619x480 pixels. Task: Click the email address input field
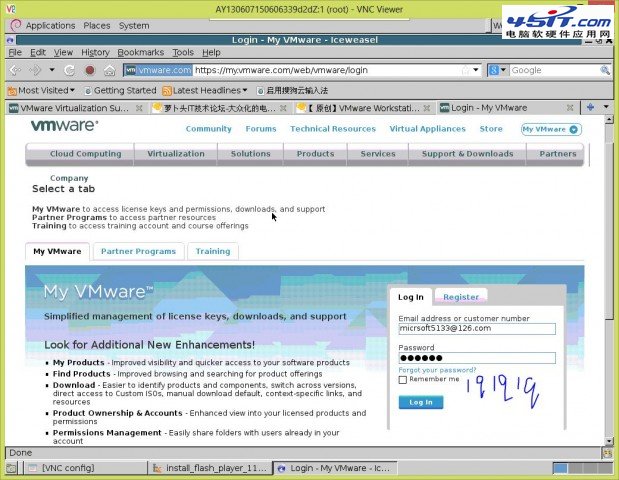pyautogui.click(x=477, y=328)
